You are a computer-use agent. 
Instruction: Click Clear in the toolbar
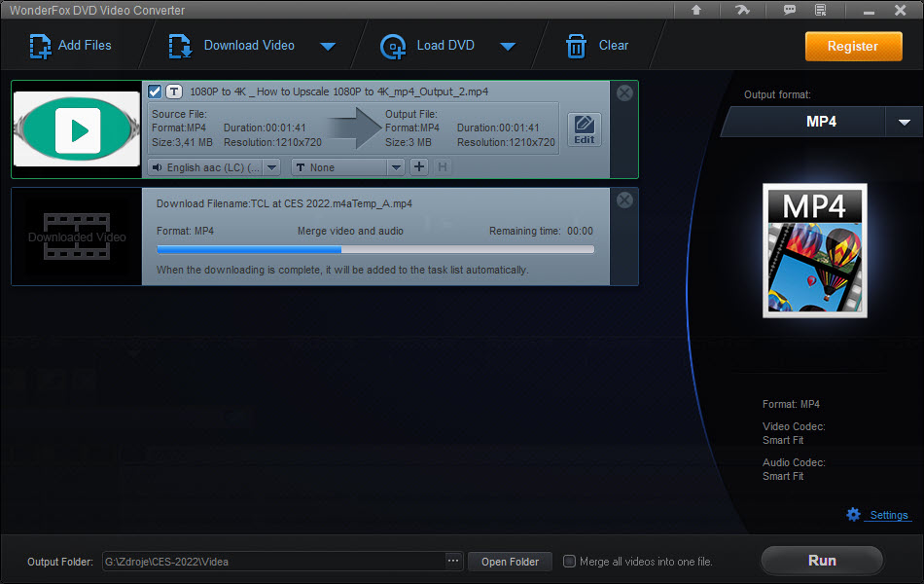coord(597,45)
